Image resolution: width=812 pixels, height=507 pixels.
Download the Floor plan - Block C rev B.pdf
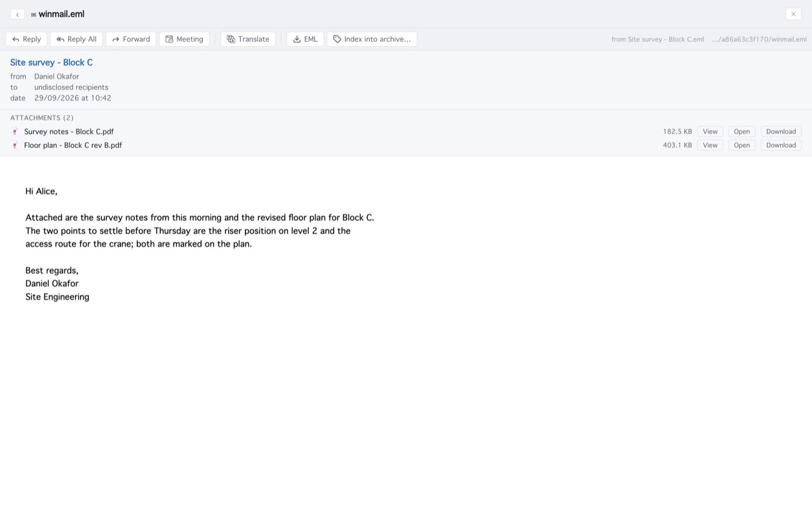point(781,145)
